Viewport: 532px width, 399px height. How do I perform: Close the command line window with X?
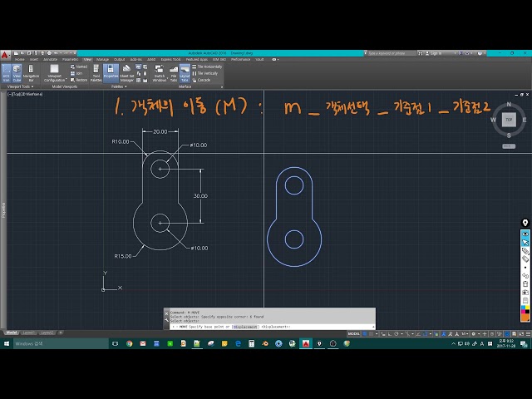[x=166, y=313]
